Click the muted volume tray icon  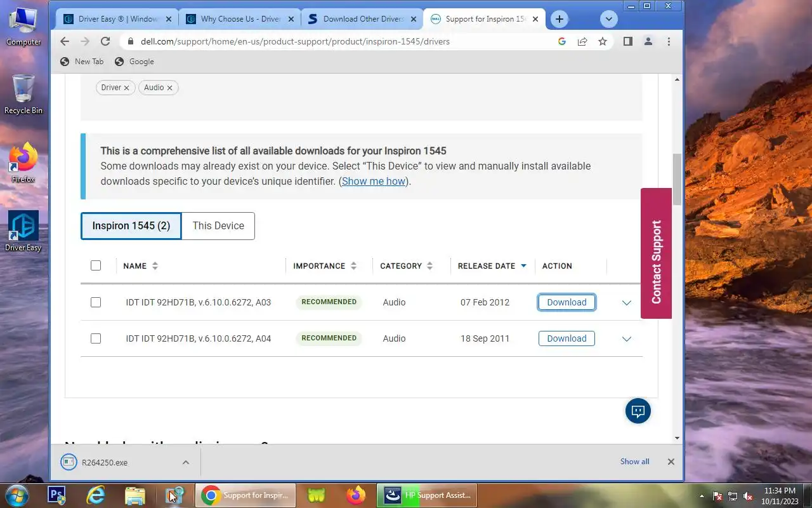748,496
